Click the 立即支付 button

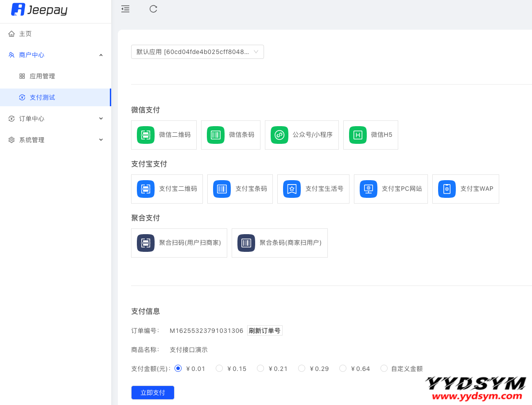(153, 393)
